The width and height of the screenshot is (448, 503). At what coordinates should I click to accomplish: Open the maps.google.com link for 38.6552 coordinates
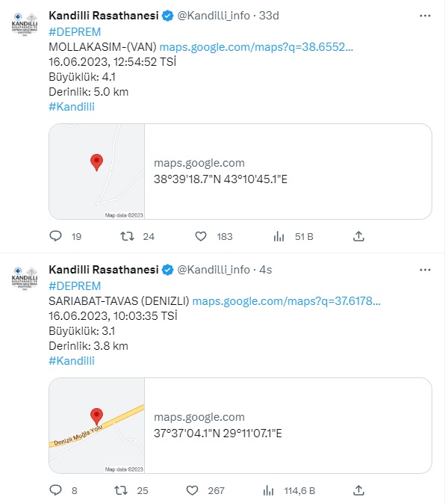256,46
